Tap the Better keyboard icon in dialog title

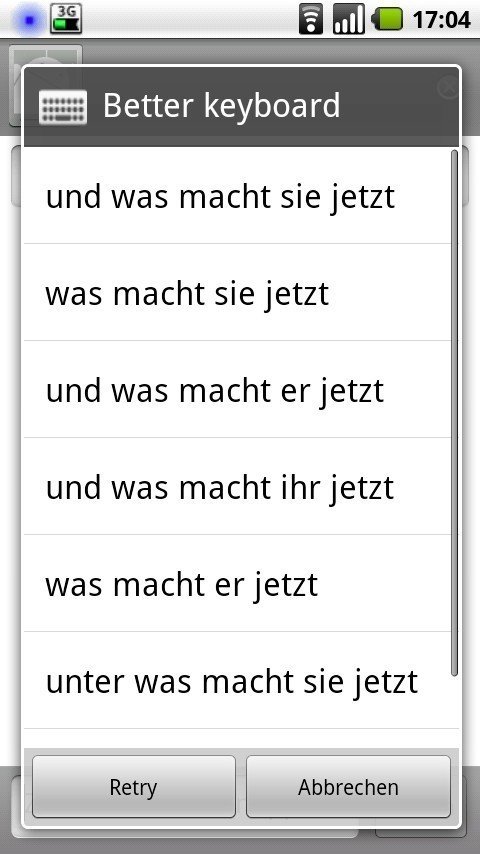[x=63, y=107]
